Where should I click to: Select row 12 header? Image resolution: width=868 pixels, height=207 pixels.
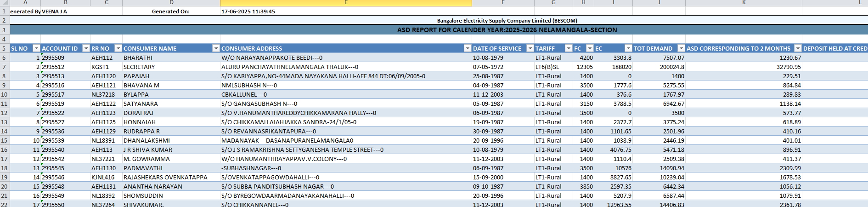(5, 113)
